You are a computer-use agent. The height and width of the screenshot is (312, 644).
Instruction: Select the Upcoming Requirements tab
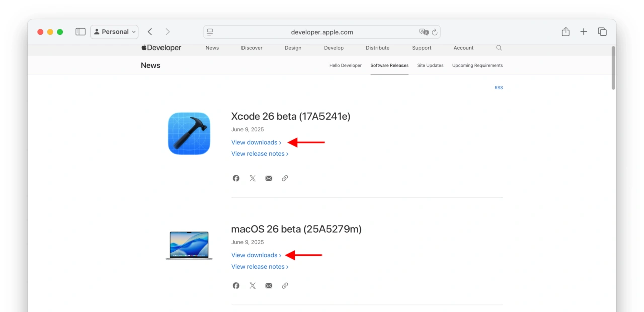click(x=477, y=65)
